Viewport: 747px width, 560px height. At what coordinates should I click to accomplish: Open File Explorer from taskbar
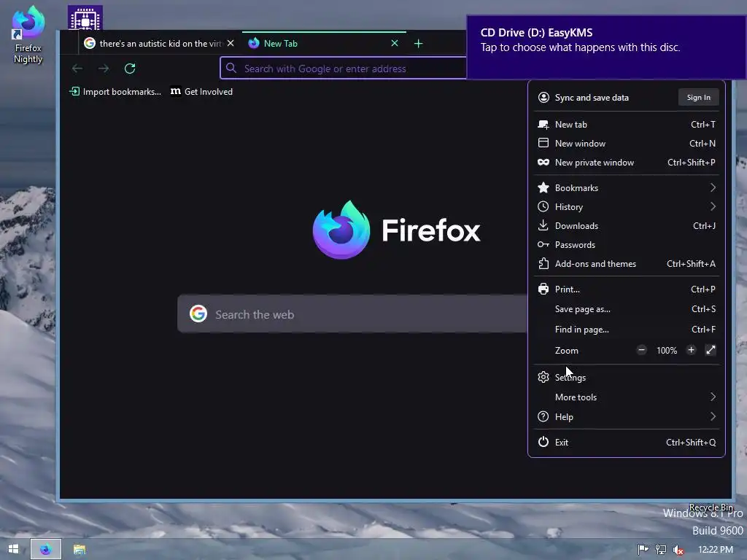tap(80, 550)
